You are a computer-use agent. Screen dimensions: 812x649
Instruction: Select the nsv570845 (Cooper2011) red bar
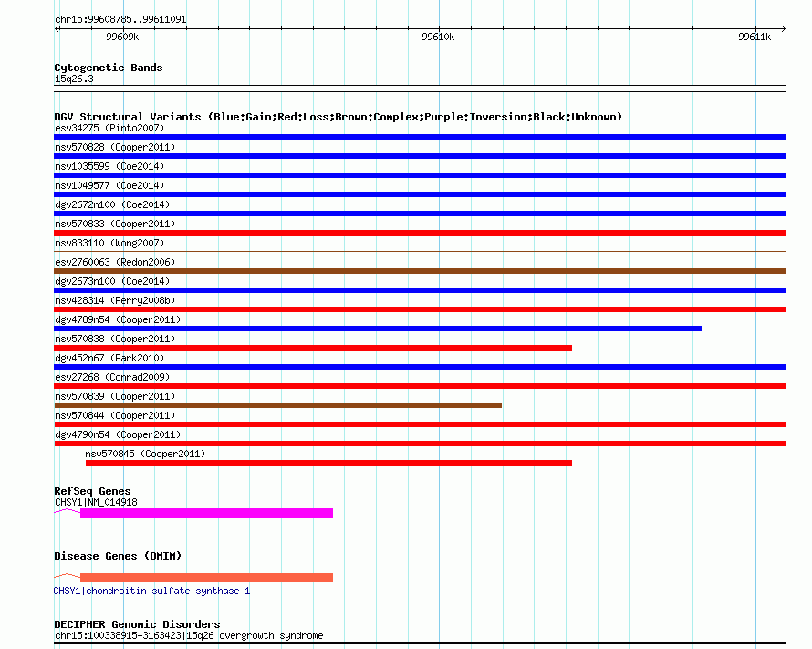(x=328, y=463)
